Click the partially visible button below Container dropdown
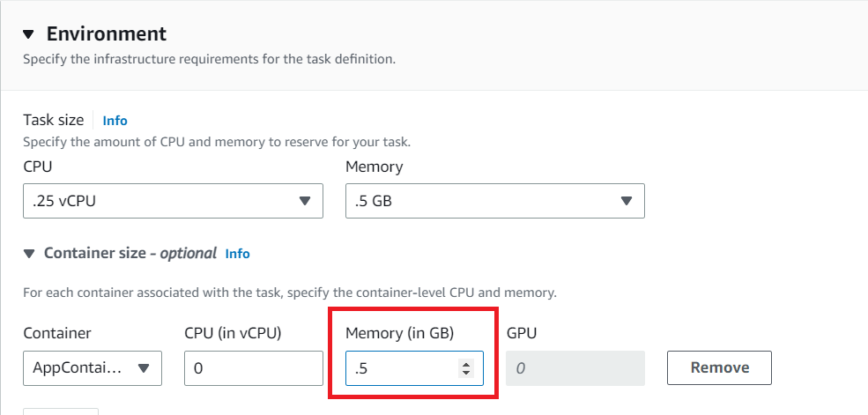The height and width of the screenshot is (415, 868). point(60,411)
